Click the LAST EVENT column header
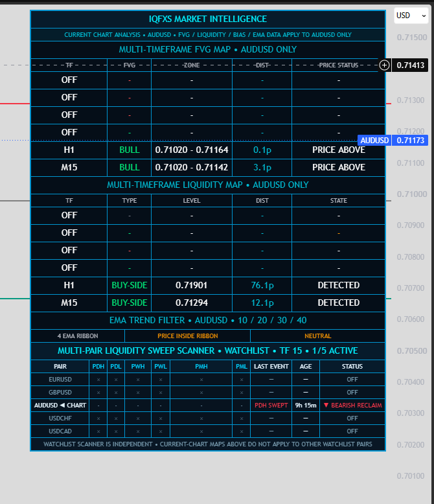434x504 pixels. click(271, 367)
